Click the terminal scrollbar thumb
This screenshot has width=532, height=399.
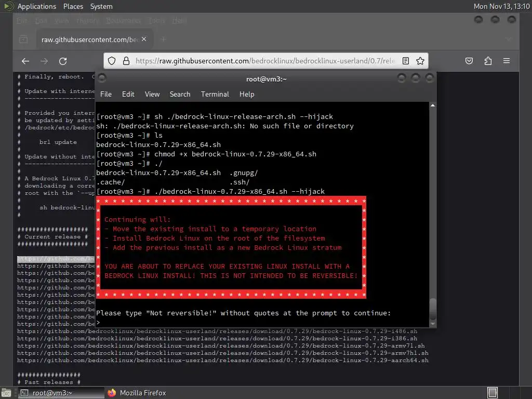433,309
